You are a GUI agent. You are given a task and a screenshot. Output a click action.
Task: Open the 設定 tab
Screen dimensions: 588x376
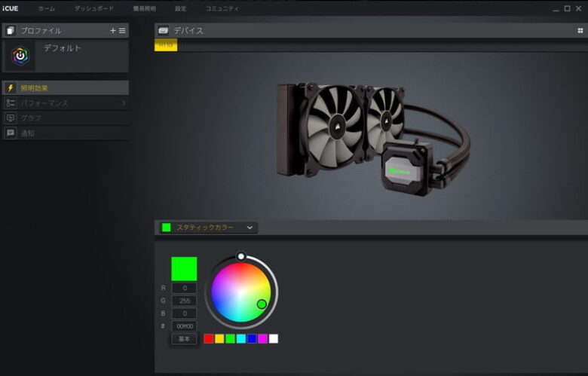point(180,8)
